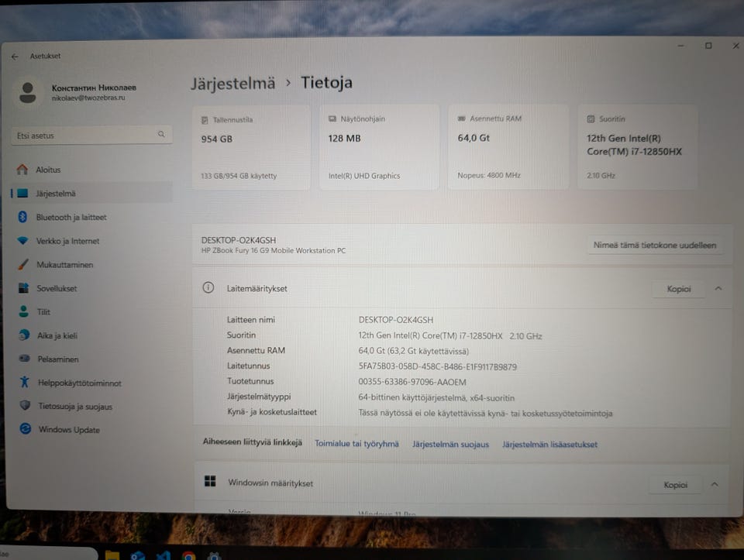The image size is (744, 560).
Task: Click the account name Константин Николаев
Action: (94, 88)
